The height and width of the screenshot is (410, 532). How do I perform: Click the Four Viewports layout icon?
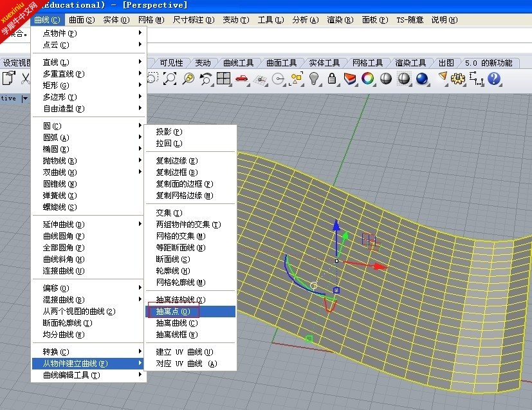pos(224,79)
